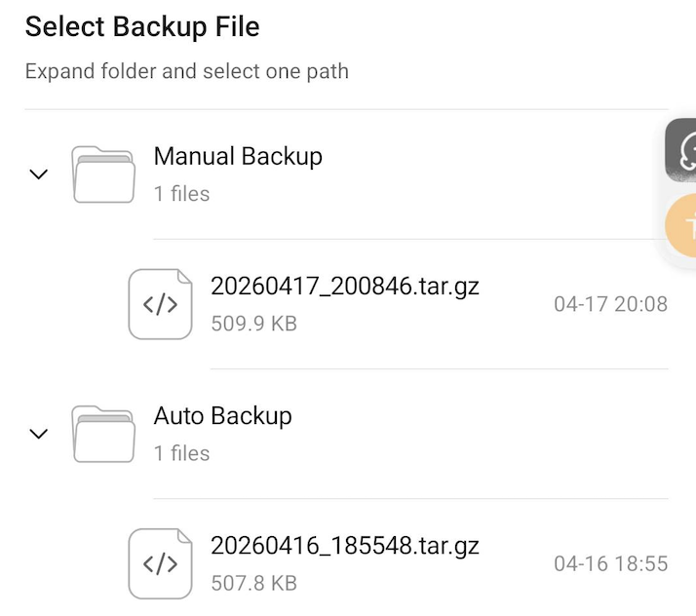The height and width of the screenshot is (616, 696).
Task: Select backup file 20260417_200846.tar.gz by name
Action: pyautogui.click(x=345, y=286)
